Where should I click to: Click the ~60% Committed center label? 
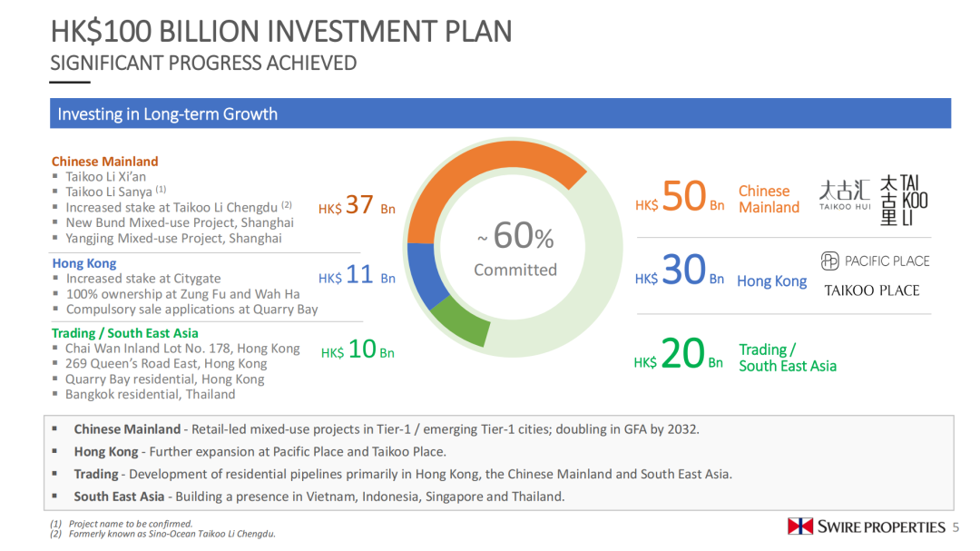coord(515,248)
